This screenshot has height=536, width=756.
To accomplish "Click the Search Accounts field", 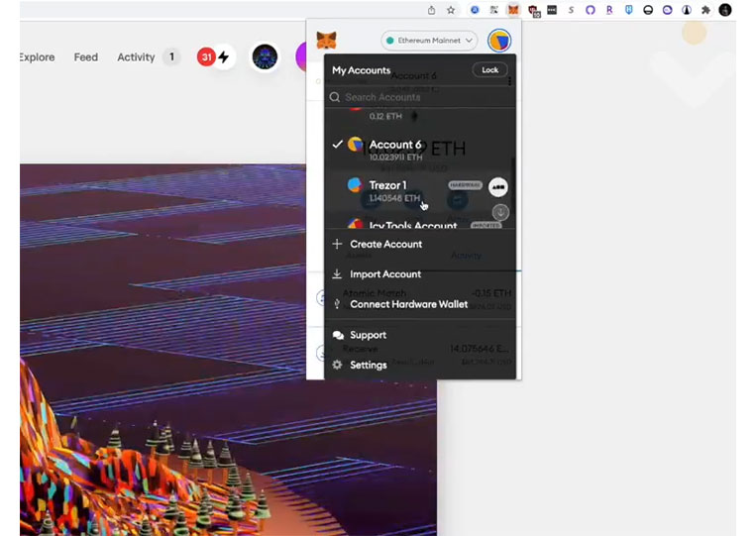I will point(420,97).
